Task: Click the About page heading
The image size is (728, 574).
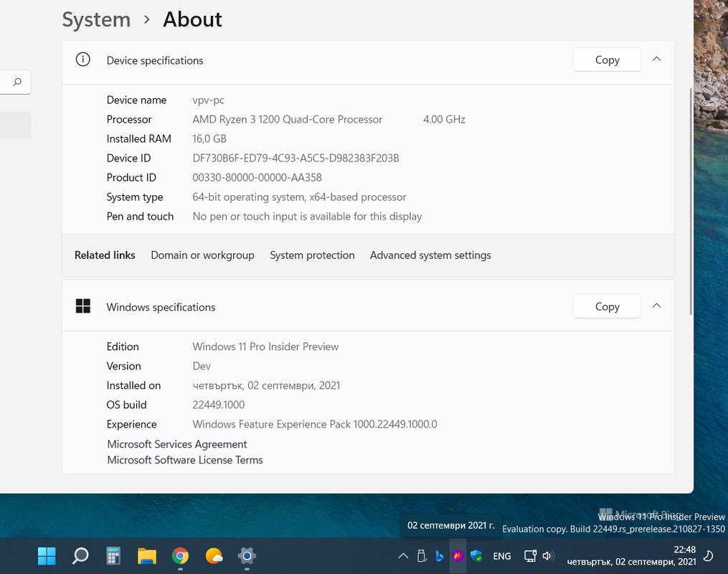Action: (x=192, y=19)
